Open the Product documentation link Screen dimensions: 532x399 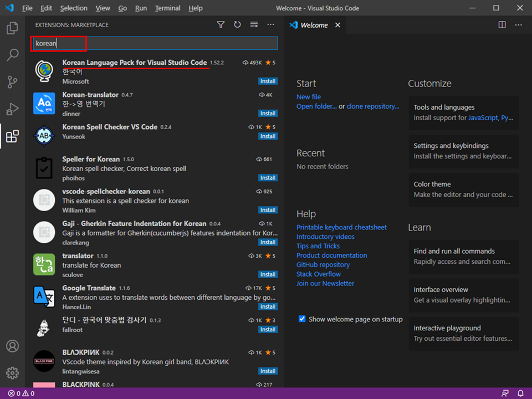pyautogui.click(x=331, y=255)
